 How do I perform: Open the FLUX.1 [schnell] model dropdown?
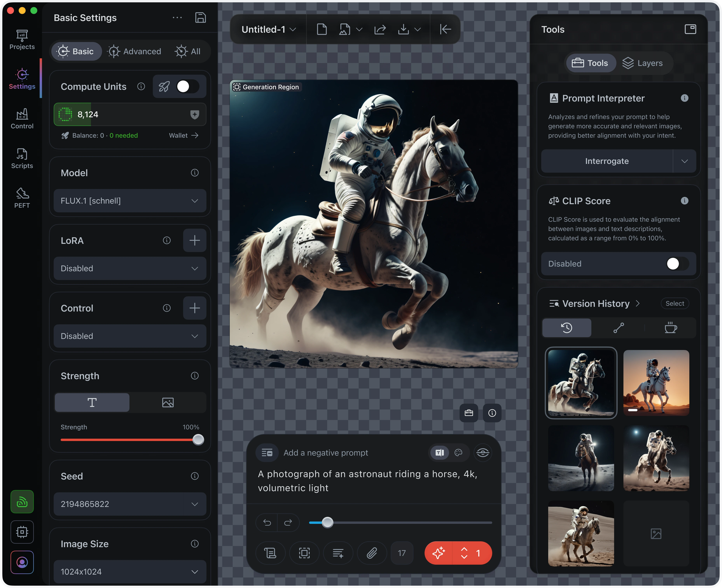pyautogui.click(x=130, y=201)
